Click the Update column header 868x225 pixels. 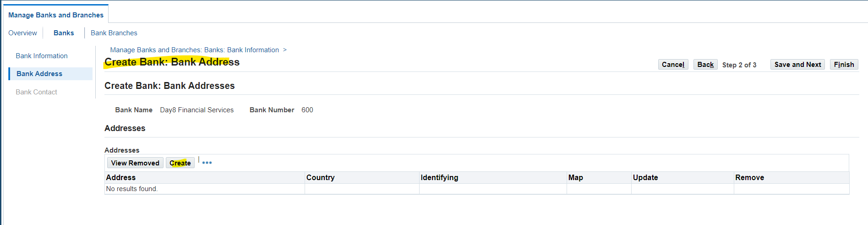(x=645, y=178)
